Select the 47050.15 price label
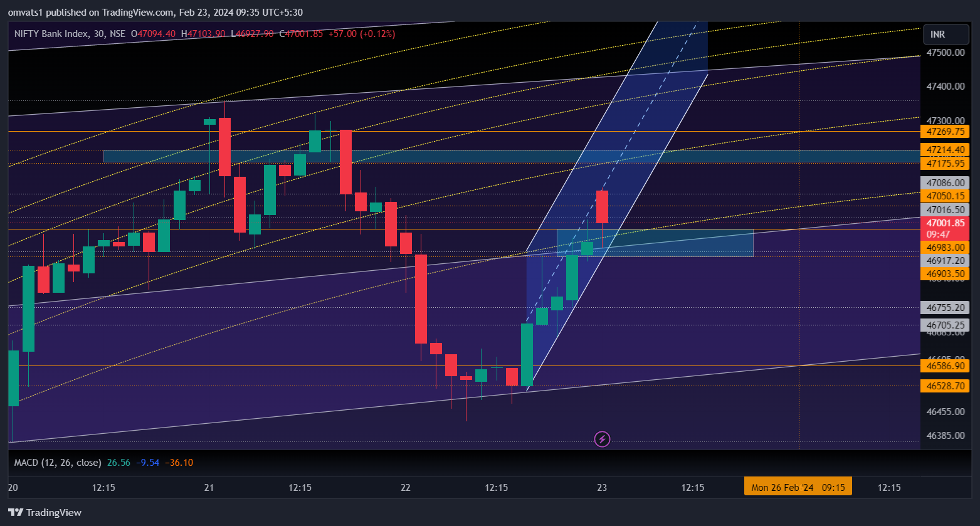 coord(945,196)
